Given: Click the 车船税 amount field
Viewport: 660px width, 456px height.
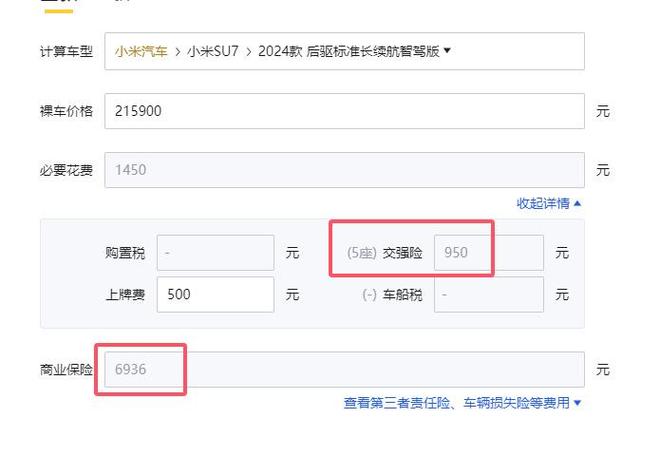Looking at the screenshot, I should [x=488, y=295].
